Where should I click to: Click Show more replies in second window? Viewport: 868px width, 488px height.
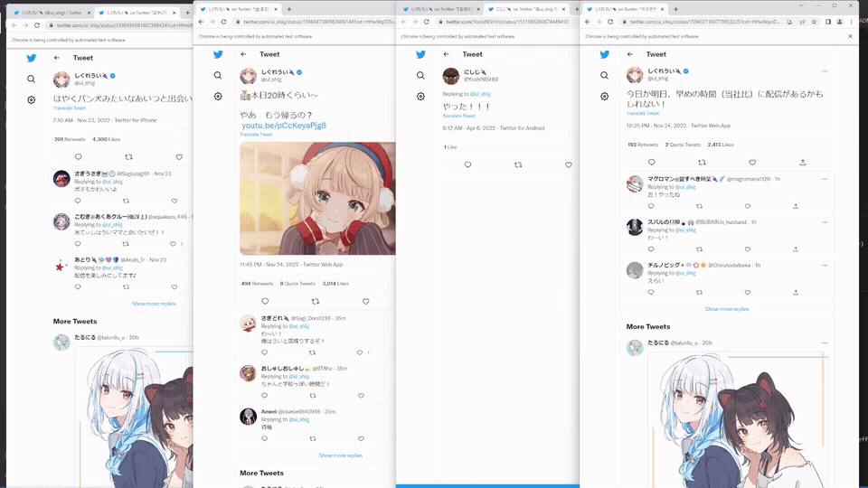point(341,455)
